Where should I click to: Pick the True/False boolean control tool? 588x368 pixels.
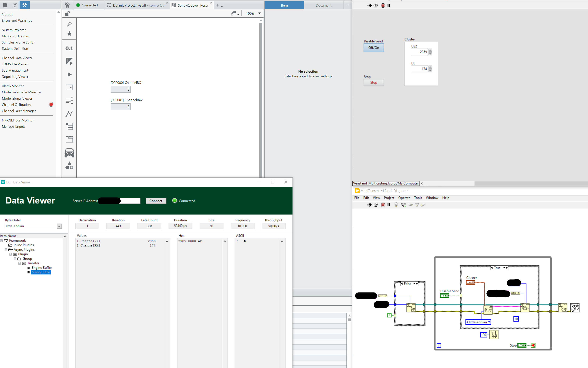click(x=69, y=61)
